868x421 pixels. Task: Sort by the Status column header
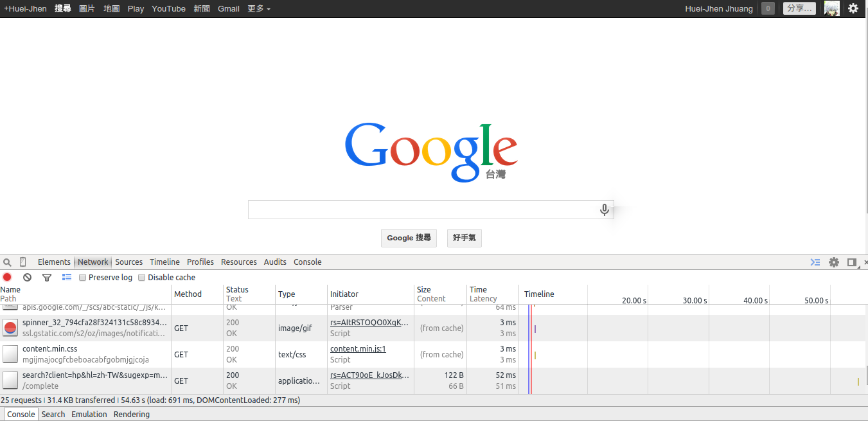click(249, 294)
